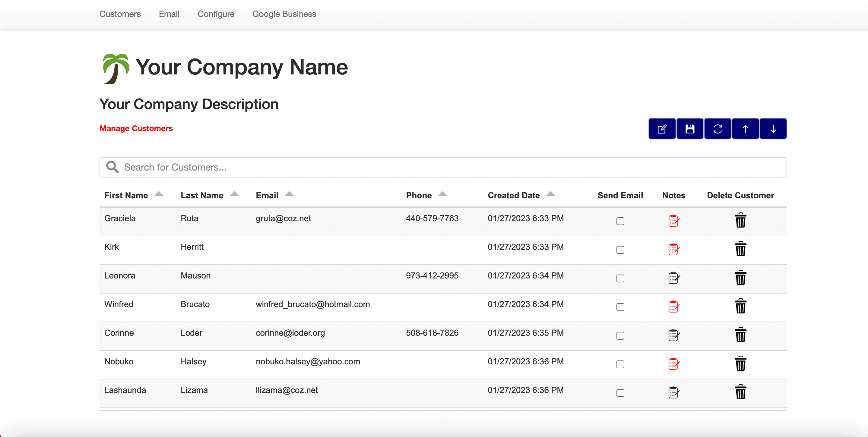This screenshot has width=868, height=437.
Task: Tick Send Email checkbox for Nobuko Halsey
Action: point(620,364)
